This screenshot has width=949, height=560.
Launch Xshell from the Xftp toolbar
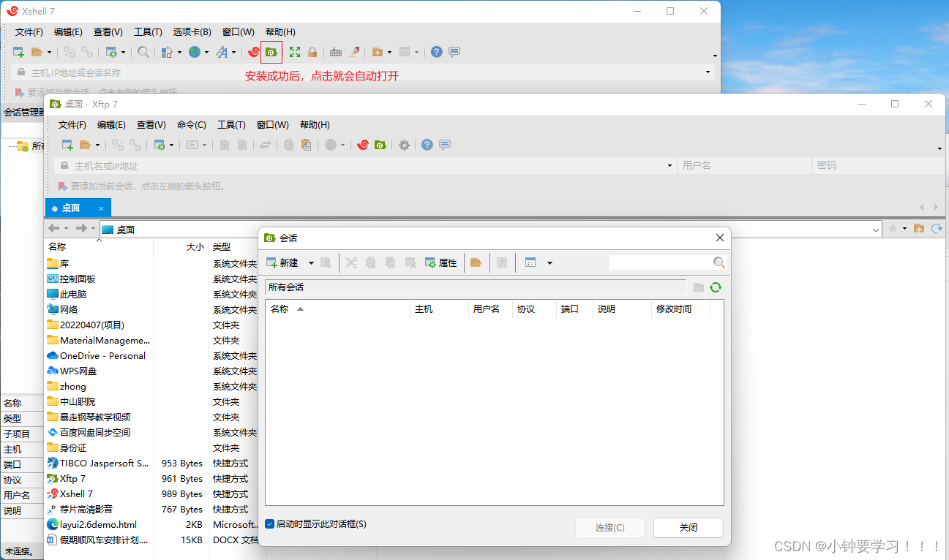pyautogui.click(x=363, y=145)
